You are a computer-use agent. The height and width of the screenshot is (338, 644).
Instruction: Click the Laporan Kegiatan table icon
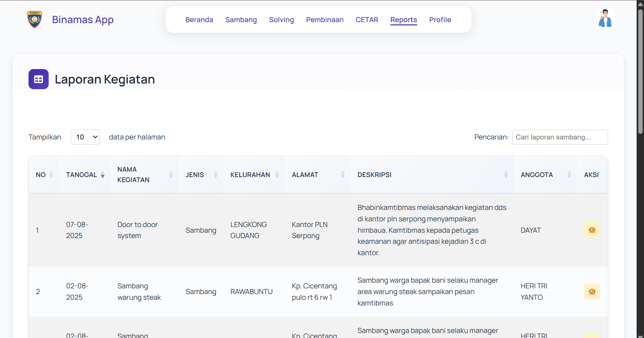[39, 79]
